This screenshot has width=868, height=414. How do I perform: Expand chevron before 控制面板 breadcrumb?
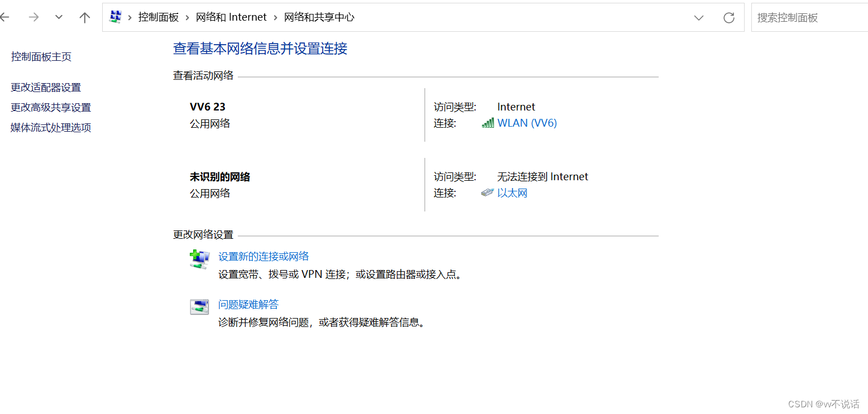point(130,17)
